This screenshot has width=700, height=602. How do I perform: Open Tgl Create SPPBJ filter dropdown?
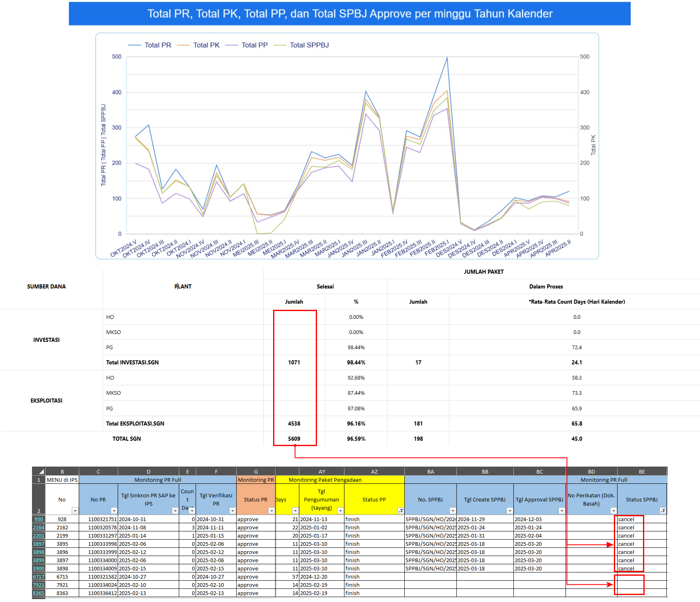pos(509,510)
